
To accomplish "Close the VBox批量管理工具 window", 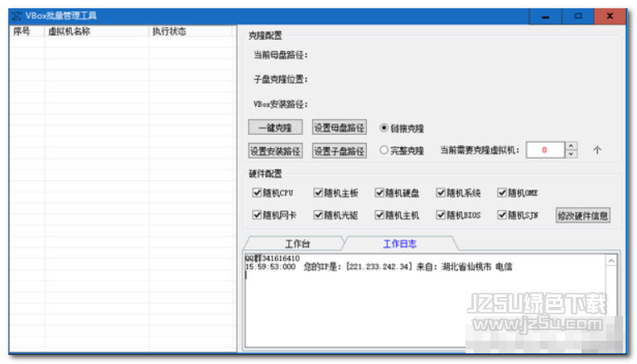I will [x=610, y=17].
